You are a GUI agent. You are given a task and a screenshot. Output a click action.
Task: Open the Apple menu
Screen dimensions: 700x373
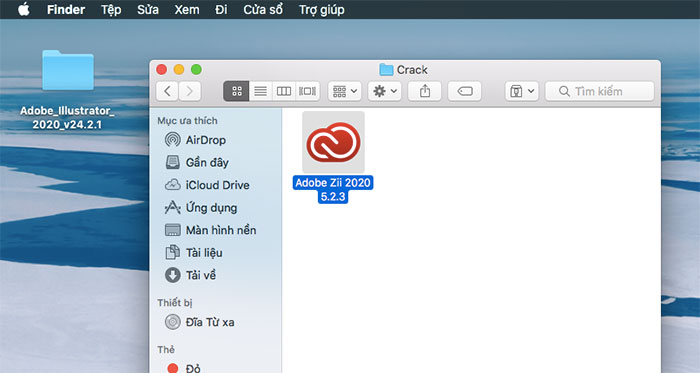point(24,9)
